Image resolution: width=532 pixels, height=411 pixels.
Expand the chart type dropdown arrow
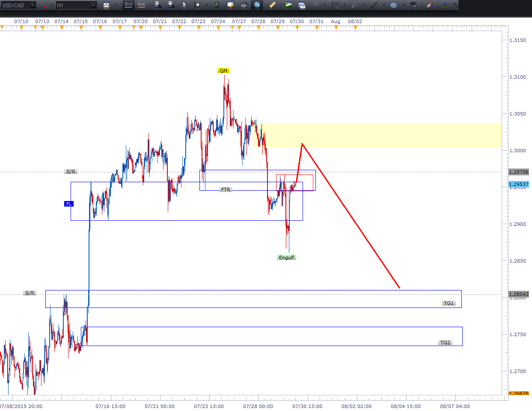coord(116,5)
